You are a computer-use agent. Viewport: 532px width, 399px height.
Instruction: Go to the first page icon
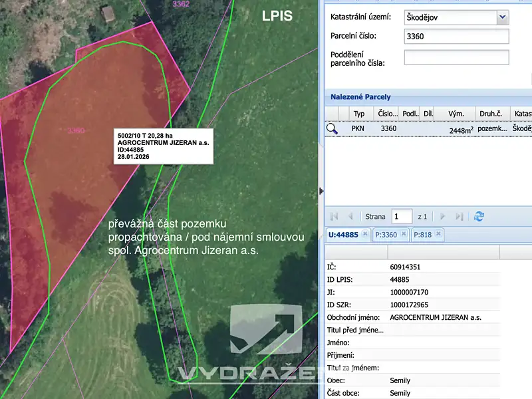pyautogui.click(x=334, y=217)
